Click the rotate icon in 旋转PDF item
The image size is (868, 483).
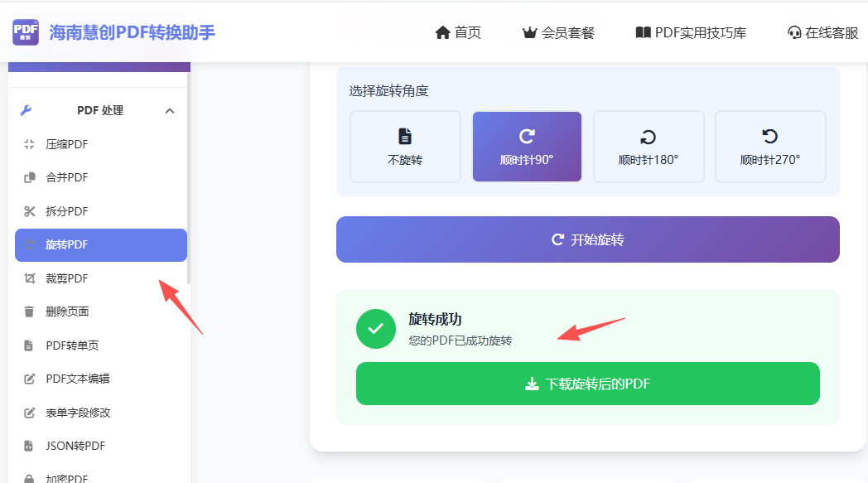coord(29,244)
